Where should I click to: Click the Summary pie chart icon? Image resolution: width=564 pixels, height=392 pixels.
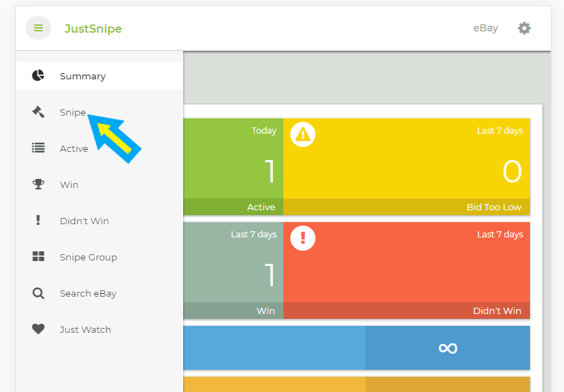(38, 76)
